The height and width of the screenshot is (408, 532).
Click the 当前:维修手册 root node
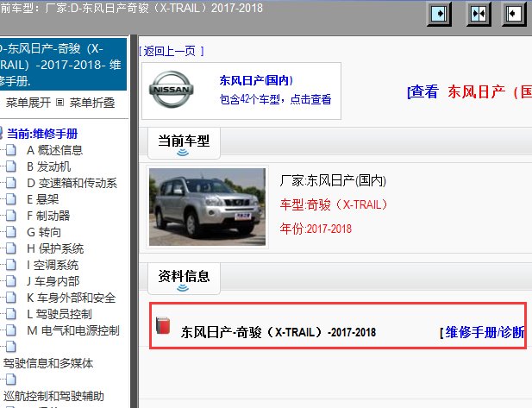click(42, 134)
